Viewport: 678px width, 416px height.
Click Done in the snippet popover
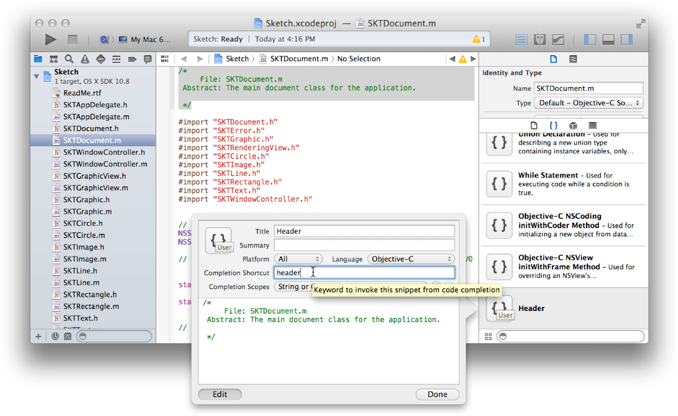437,394
